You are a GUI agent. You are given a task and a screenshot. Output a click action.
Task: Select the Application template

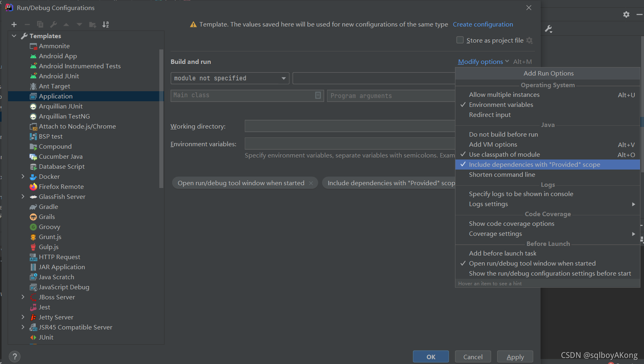click(86, 96)
